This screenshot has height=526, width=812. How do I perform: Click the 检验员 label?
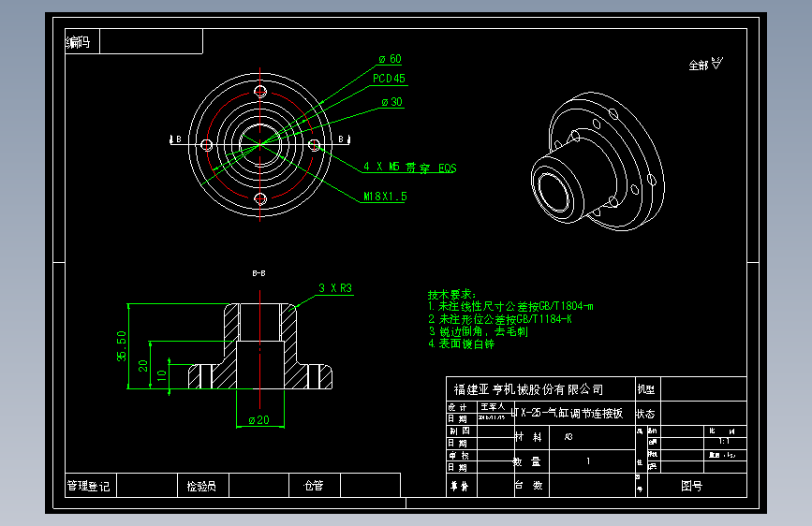[x=201, y=486]
